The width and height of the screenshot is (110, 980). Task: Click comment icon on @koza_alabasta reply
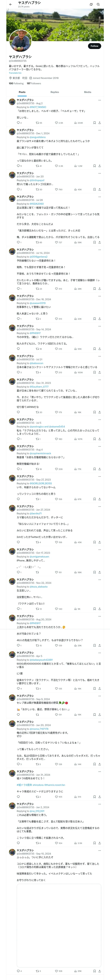click(x=18, y=609)
